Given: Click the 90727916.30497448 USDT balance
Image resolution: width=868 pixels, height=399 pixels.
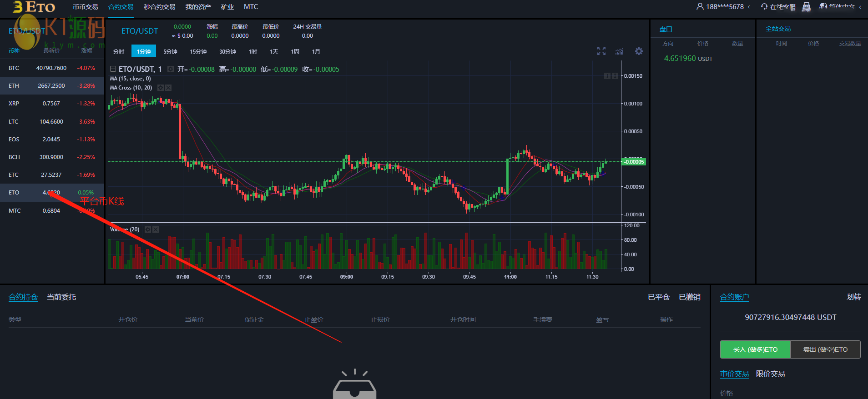Looking at the screenshot, I should (791, 317).
